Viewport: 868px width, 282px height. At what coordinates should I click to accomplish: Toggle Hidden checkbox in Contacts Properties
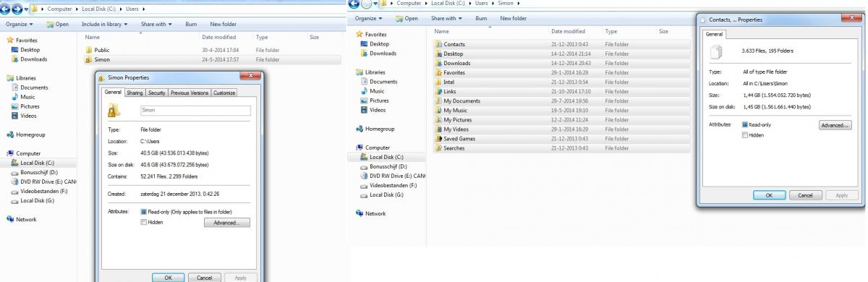coord(745,134)
